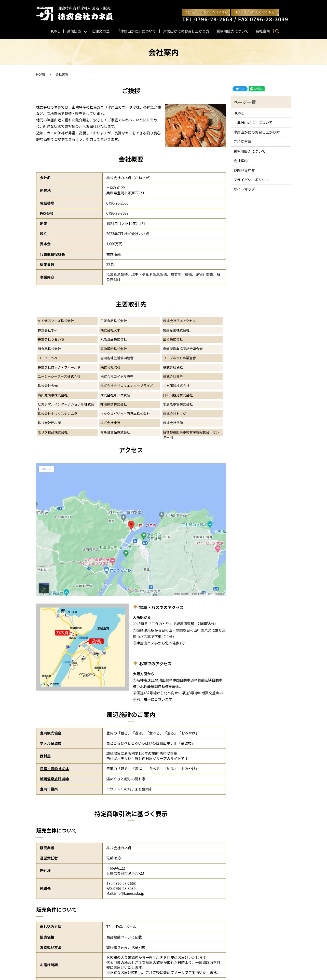Open 「津居山かに」について in sidebar list
This screenshot has height=980, width=327.
(x=261, y=123)
